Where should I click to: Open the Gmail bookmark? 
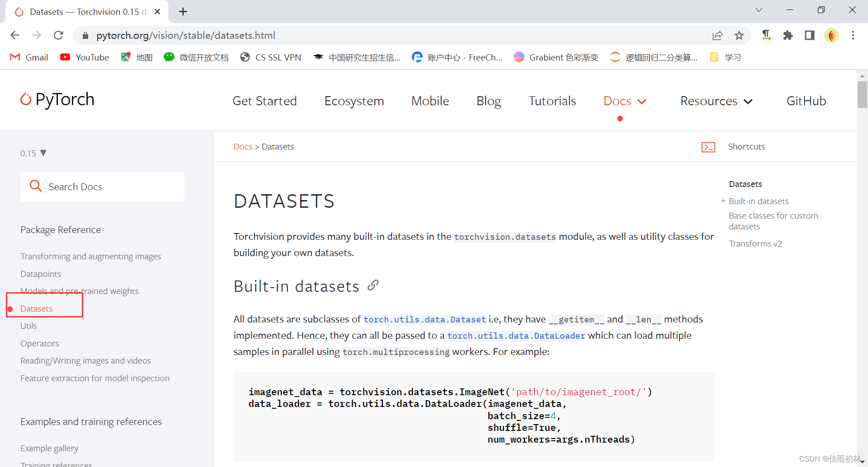click(29, 57)
